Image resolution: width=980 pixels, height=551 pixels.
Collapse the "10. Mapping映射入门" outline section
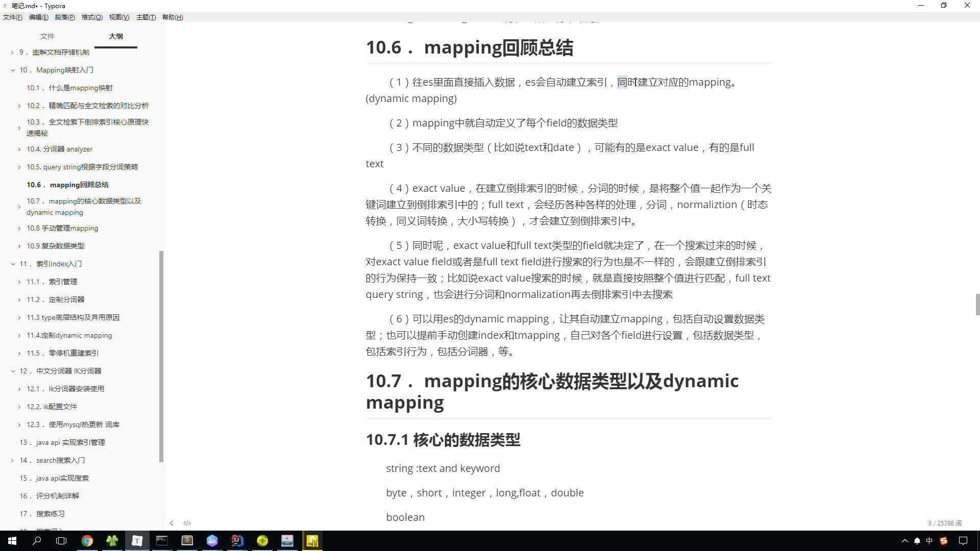tap(13, 70)
